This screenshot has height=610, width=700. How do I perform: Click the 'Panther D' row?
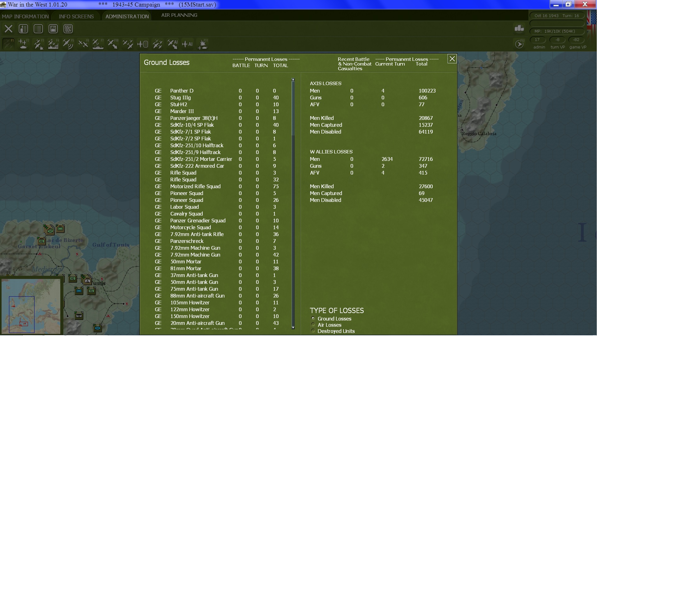(217, 91)
